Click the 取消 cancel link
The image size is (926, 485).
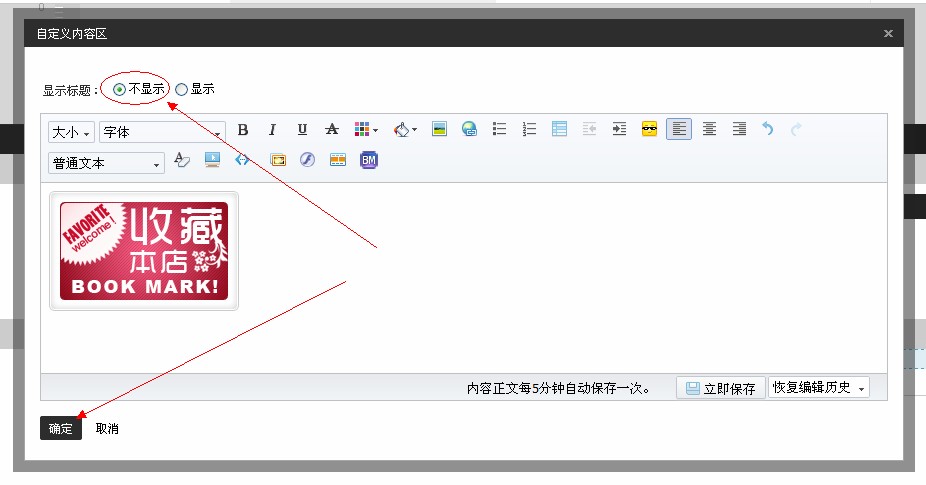107,428
